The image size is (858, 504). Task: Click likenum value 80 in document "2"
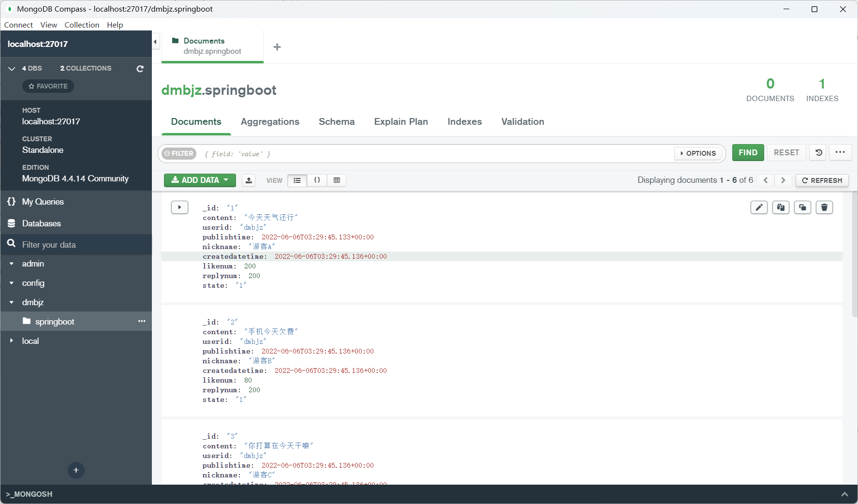[248, 380]
